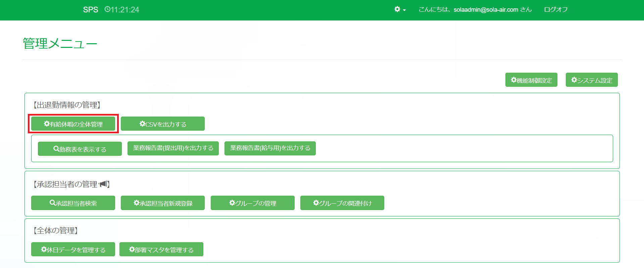Open the settings gear dropdown in header
The image size is (644, 268).
pyautogui.click(x=397, y=9)
